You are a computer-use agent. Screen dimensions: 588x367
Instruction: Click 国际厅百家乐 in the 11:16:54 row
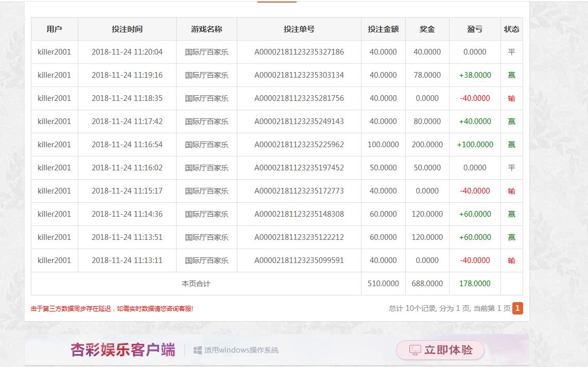(x=206, y=145)
